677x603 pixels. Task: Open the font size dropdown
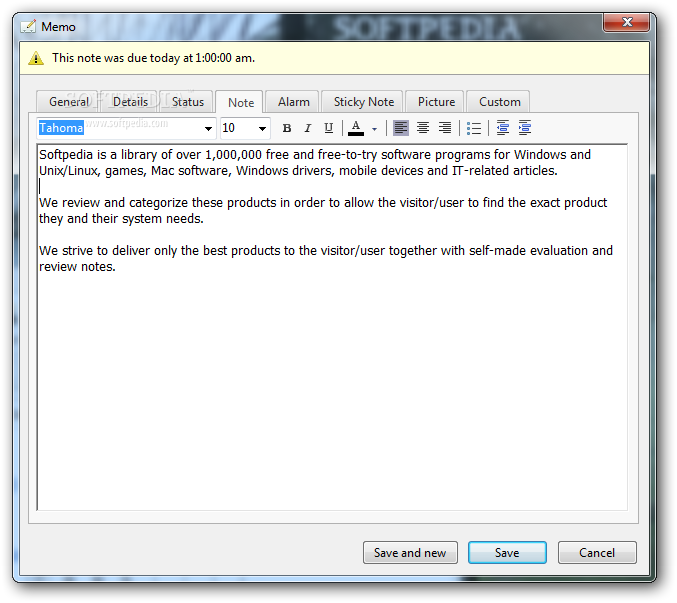click(x=262, y=129)
